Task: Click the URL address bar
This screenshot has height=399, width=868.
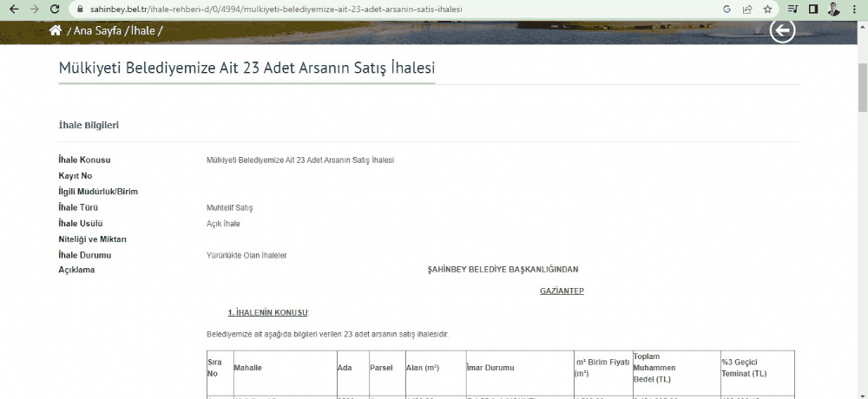Action: click(x=391, y=10)
